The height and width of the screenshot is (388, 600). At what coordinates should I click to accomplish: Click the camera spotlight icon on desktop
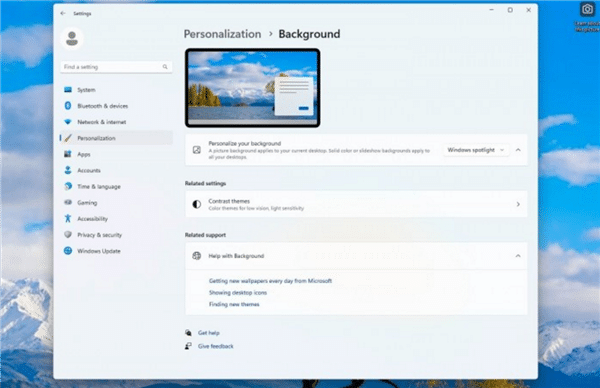click(x=587, y=9)
